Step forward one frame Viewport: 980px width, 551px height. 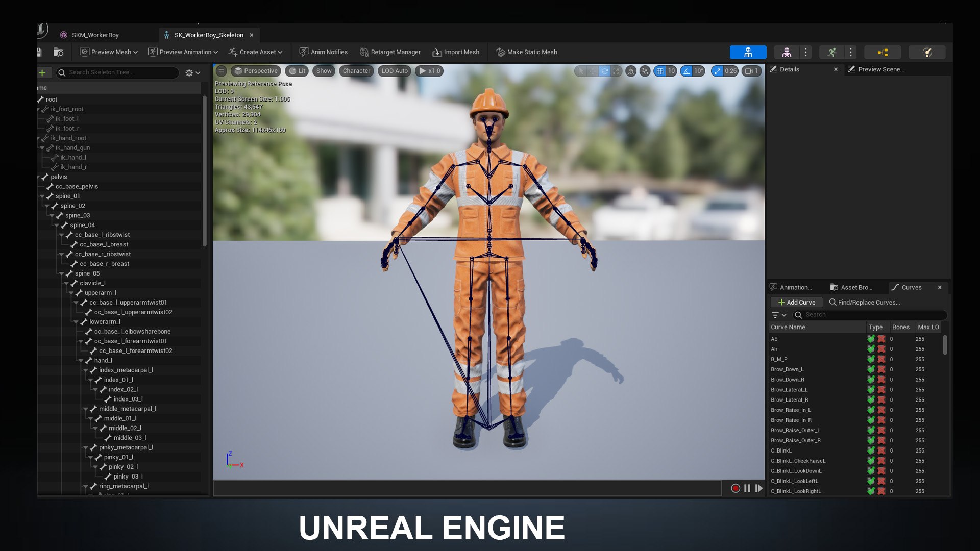tap(759, 488)
